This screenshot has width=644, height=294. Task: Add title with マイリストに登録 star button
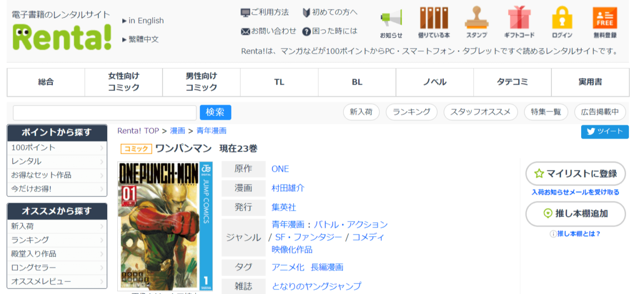pos(576,174)
